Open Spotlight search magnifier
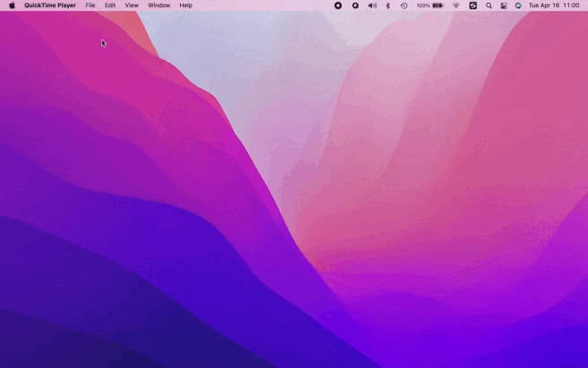Image resolution: width=588 pixels, height=368 pixels. 489,5
